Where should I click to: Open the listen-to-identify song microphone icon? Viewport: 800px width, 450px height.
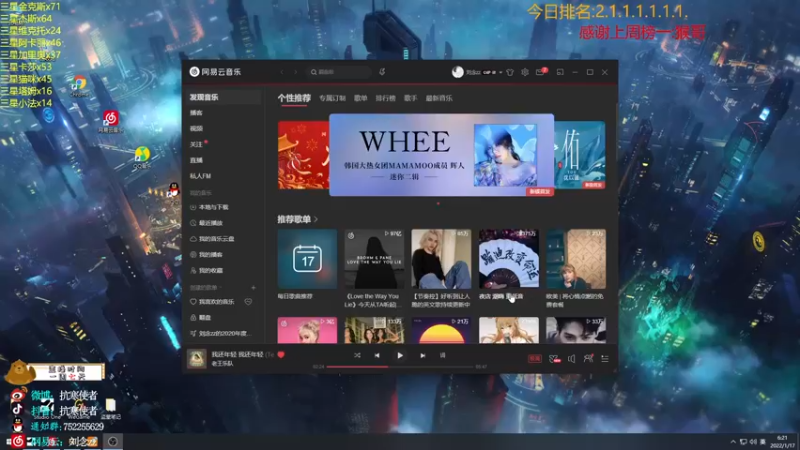382,72
